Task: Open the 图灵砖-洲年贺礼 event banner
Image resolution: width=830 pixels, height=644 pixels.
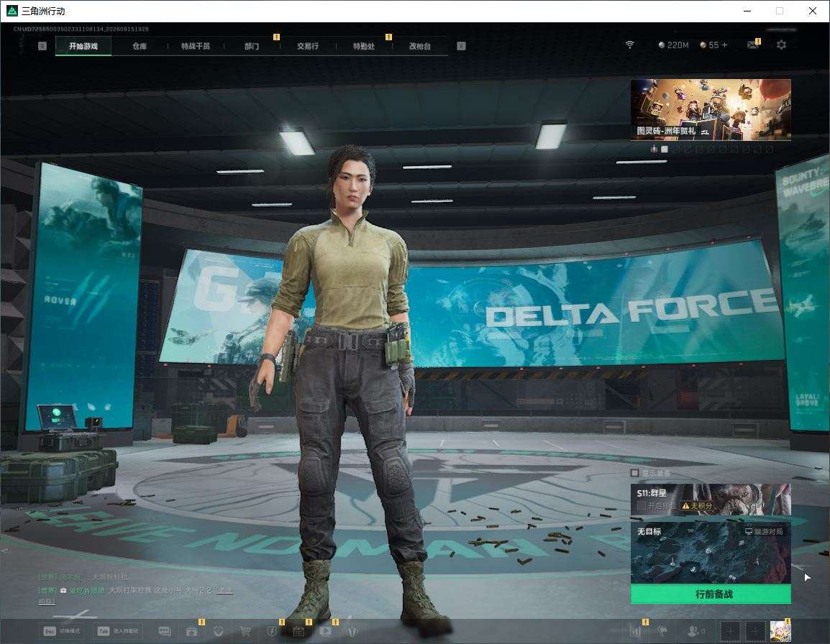Action: (x=711, y=109)
